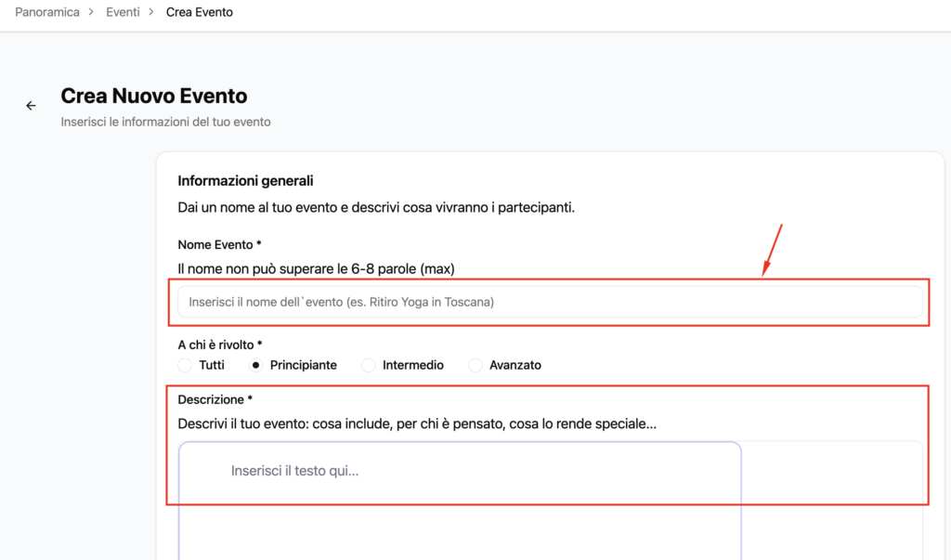This screenshot has width=951, height=560.
Task: Click the Crea Nuovo Evento page heading
Action: coord(154,96)
